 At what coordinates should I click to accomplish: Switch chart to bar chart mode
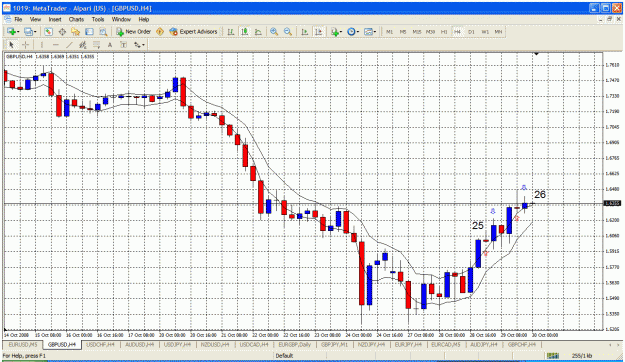coord(231,31)
